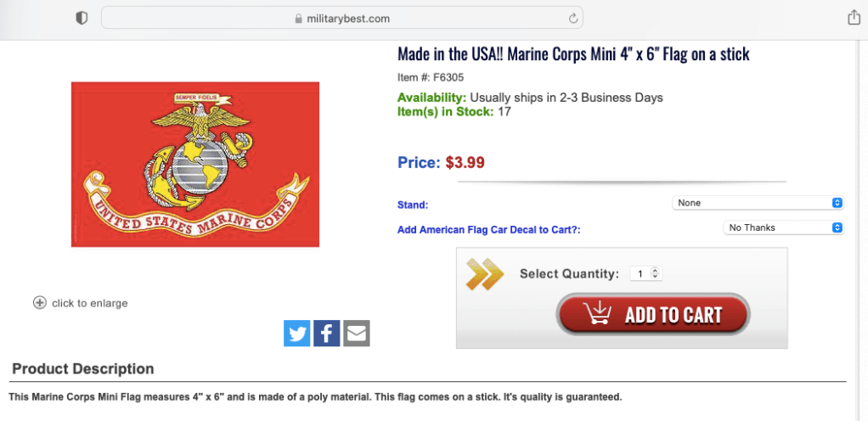Click the gold double-arrow icon
Viewport: 868px width, 421px height.
tap(484, 274)
